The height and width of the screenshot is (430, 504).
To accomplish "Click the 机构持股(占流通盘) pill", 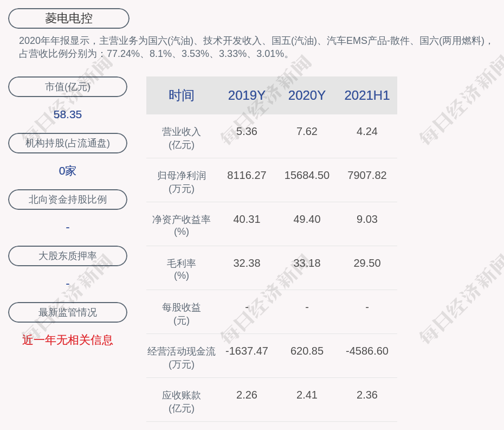I will click(x=68, y=143).
